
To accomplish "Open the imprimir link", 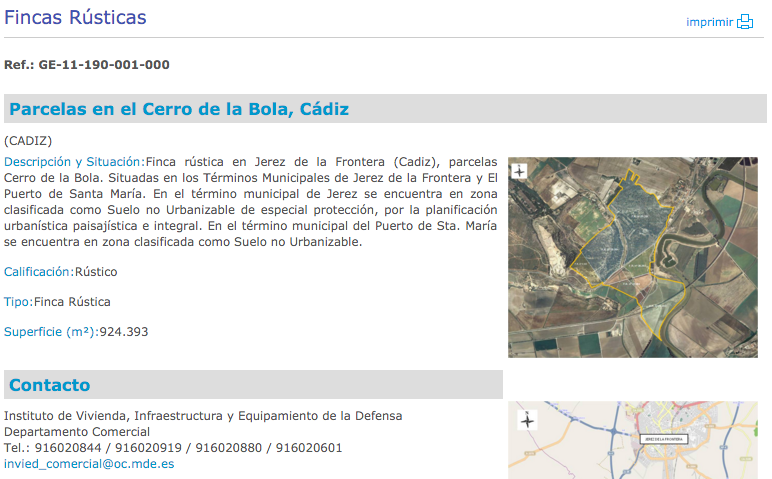I will 709,23.
